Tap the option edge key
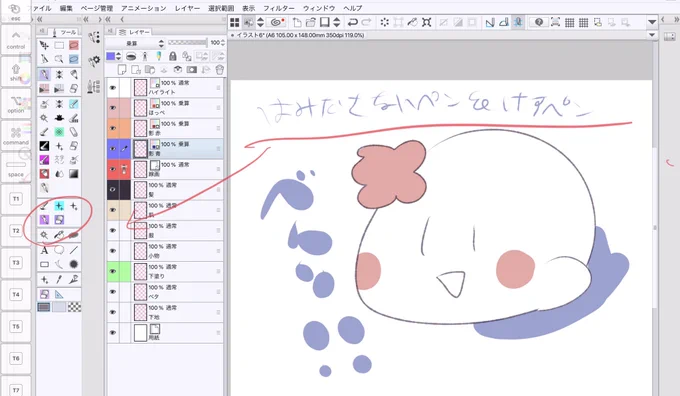This screenshot has width=680, height=396. 16,103
